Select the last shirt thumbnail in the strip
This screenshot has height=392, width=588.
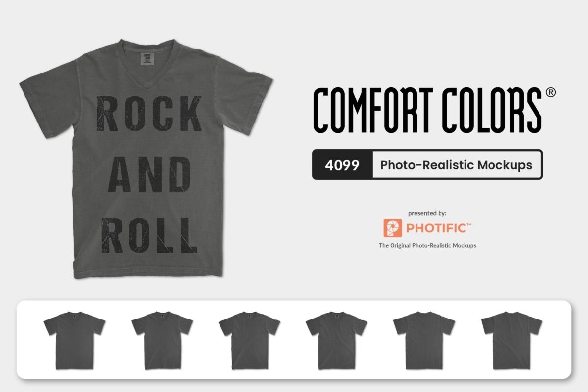(512, 341)
